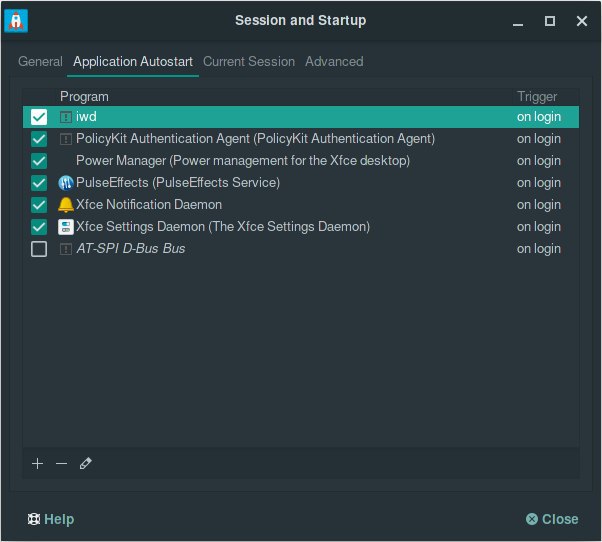Enable the AT-SPI D-Bus Bus checkbox
The height and width of the screenshot is (542, 602).
(x=39, y=249)
